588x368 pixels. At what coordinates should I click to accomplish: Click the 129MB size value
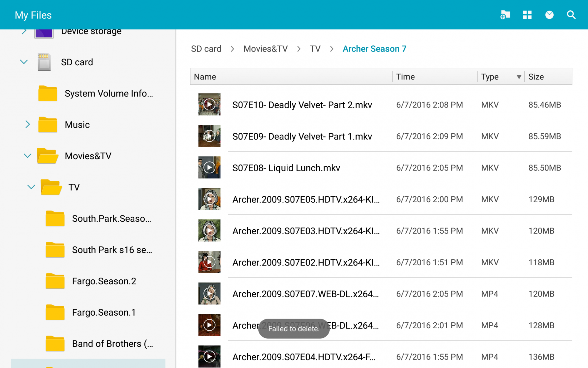point(541,199)
